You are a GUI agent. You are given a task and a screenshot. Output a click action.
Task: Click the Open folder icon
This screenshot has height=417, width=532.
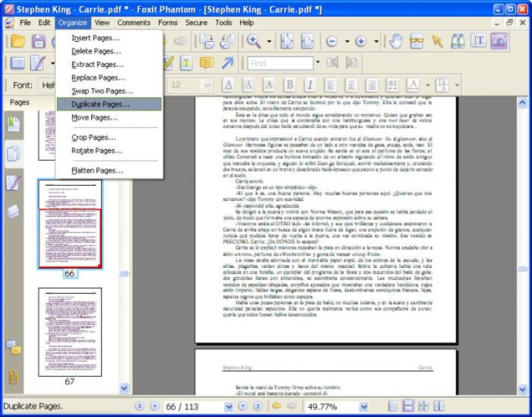click(x=18, y=41)
